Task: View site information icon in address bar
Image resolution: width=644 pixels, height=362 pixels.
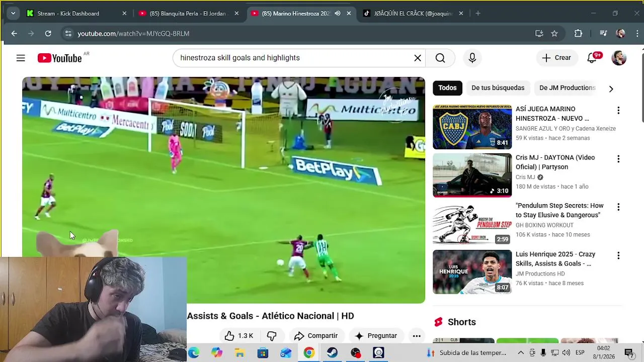Action: [68, 33]
